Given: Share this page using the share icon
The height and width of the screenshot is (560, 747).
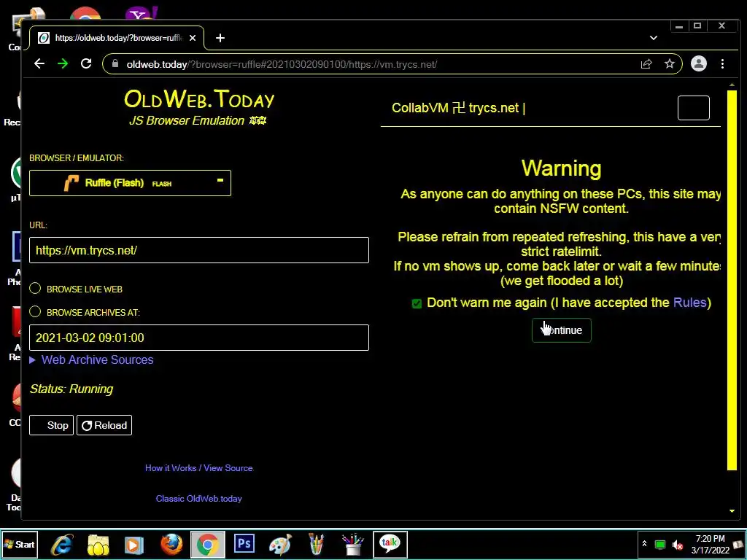Looking at the screenshot, I should coord(646,64).
